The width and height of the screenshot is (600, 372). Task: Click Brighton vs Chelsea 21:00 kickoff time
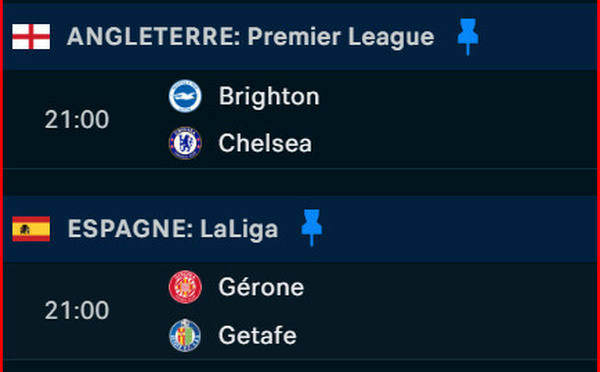click(x=77, y=119)
